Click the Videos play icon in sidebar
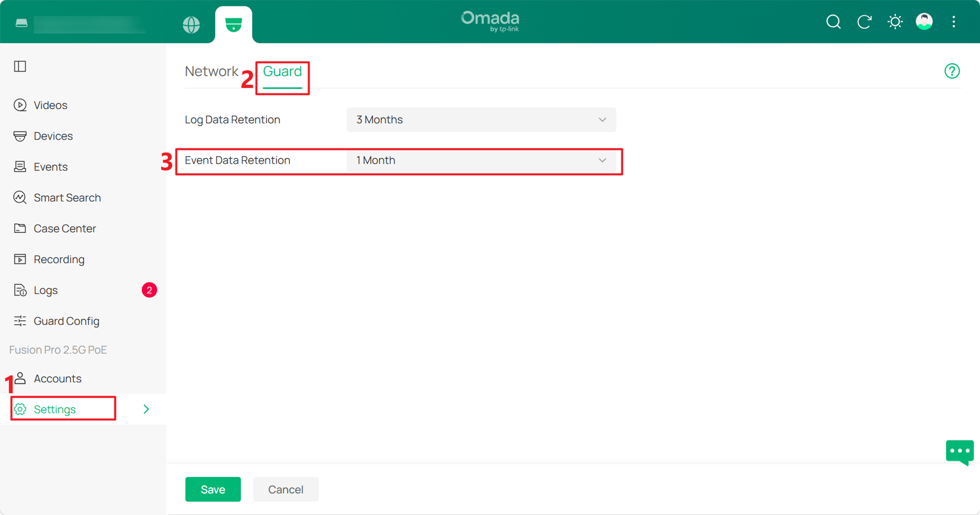980x515 pixels. 20,105
